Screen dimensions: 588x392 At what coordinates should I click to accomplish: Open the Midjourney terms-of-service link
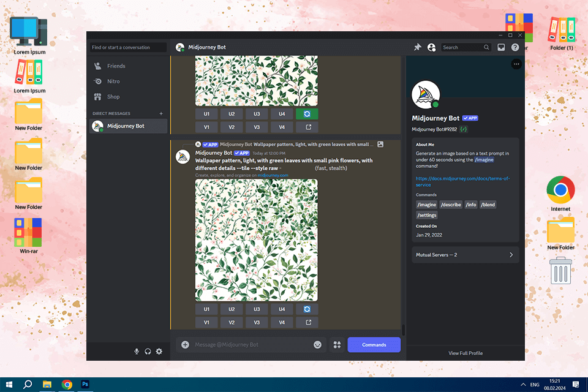[x=462, y=181]
